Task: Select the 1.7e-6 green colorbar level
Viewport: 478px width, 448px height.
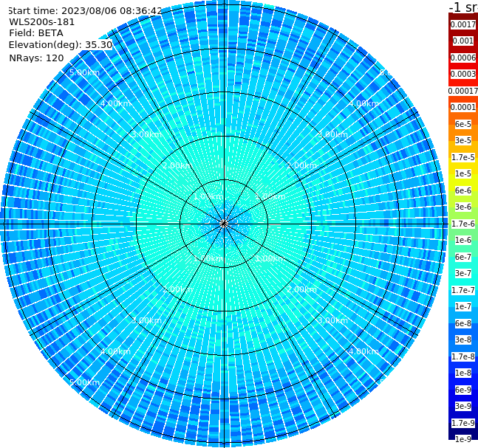Action: click(463, 224)
